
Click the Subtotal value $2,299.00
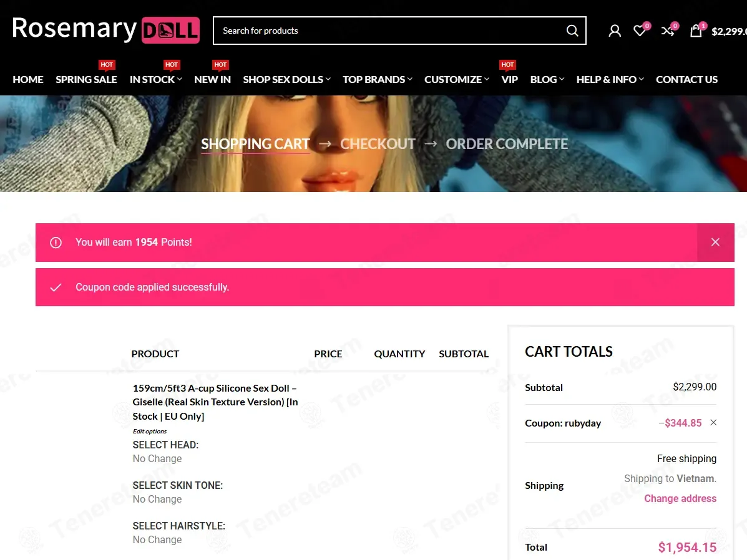[x=695, y=387]
